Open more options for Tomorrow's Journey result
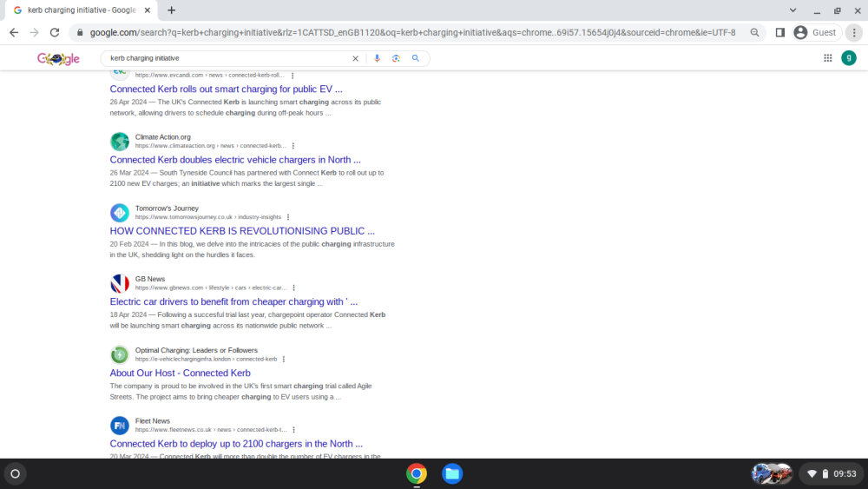The height and width of the screenshot is (489, 868). point(288,217)
